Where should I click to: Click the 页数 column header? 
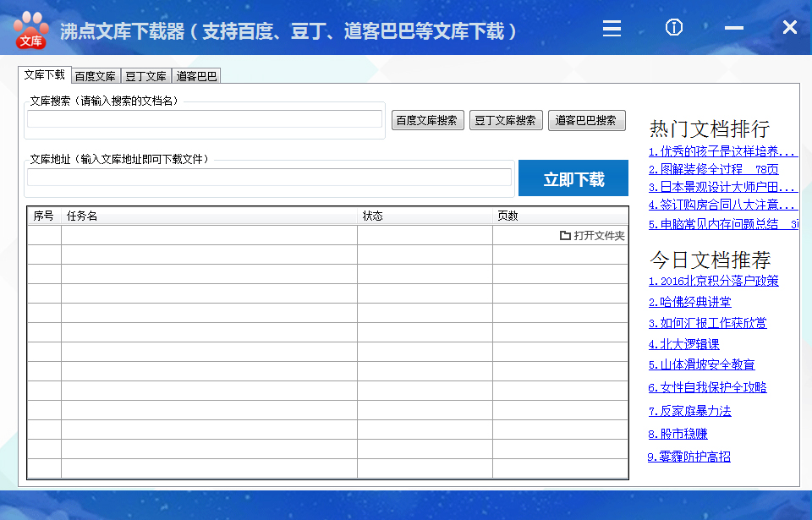560,216
